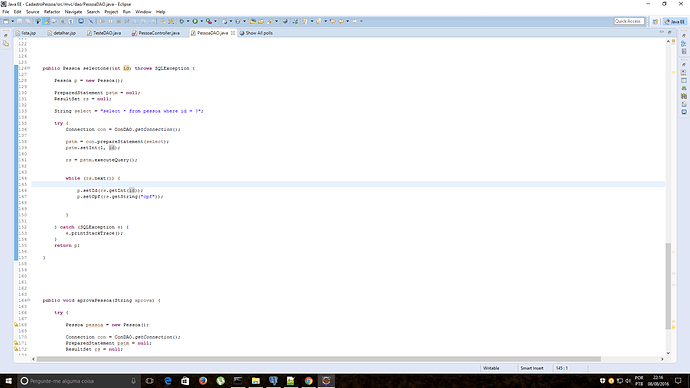Screen dimensions: 690x388
Task: Open Google Chrome from the taskbar
Action: tap(308, 381)
